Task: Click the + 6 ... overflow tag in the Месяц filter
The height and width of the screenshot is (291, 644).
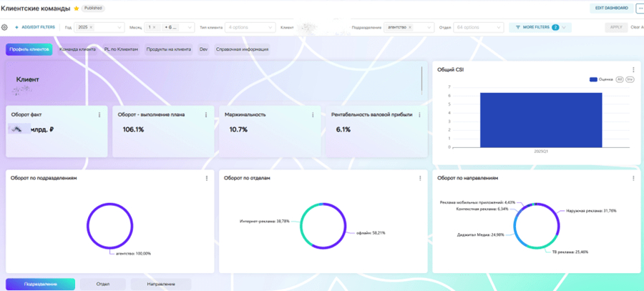Action: (171, 27)
